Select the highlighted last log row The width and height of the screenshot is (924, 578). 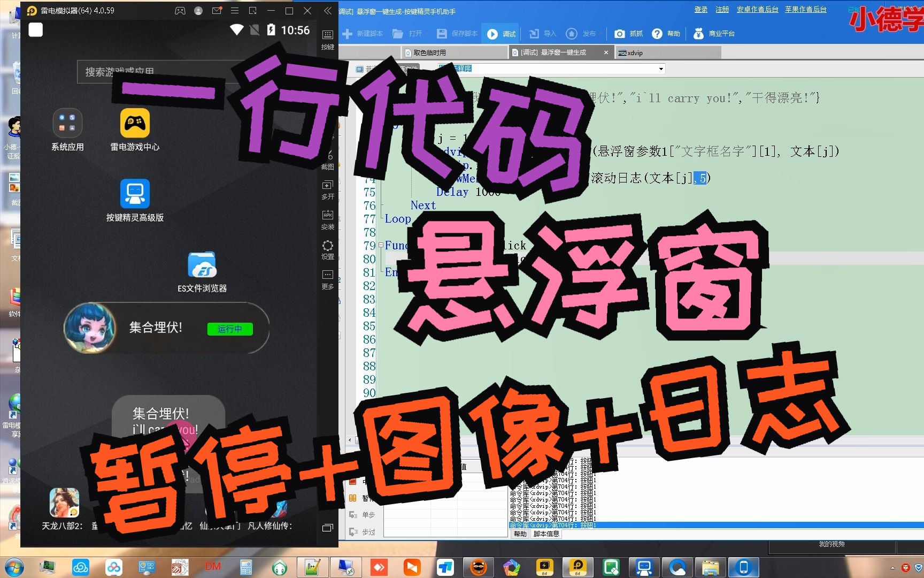(x=716, y=526)
